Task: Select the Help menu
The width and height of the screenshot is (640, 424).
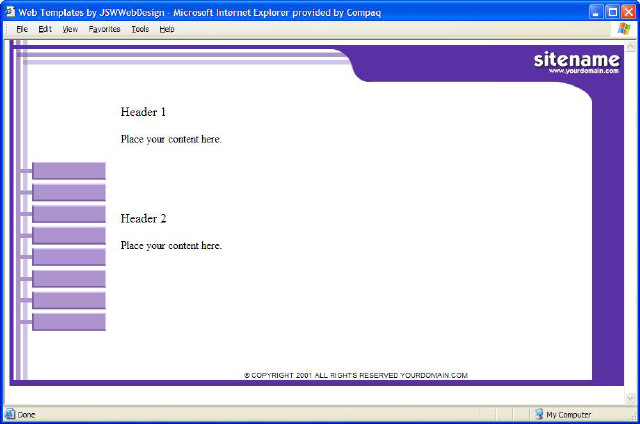Action: tap(167, 29)
